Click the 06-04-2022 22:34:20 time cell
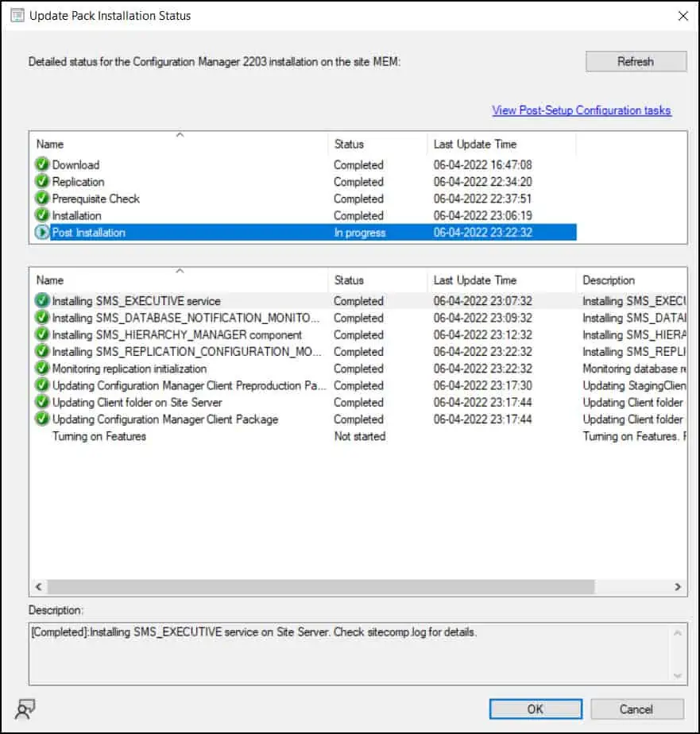Screen dimensions: 700x734 pyautogui.click(x=483, y=182)
